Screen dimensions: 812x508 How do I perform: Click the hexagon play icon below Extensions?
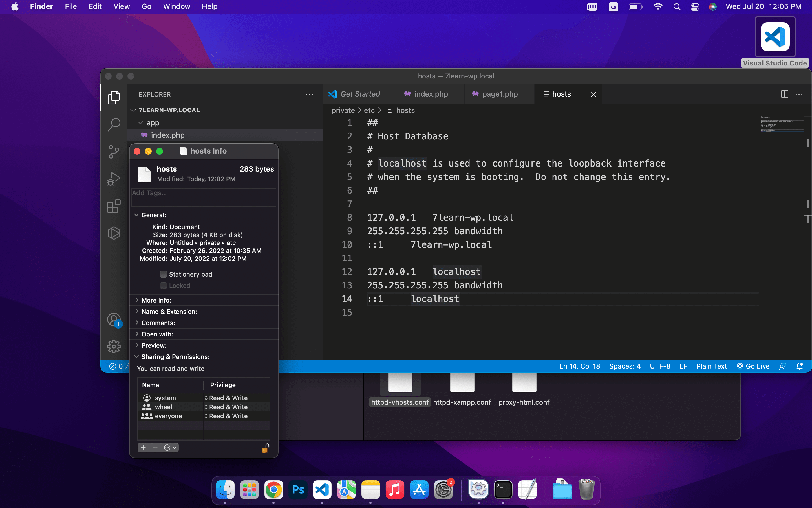[114, 233]
